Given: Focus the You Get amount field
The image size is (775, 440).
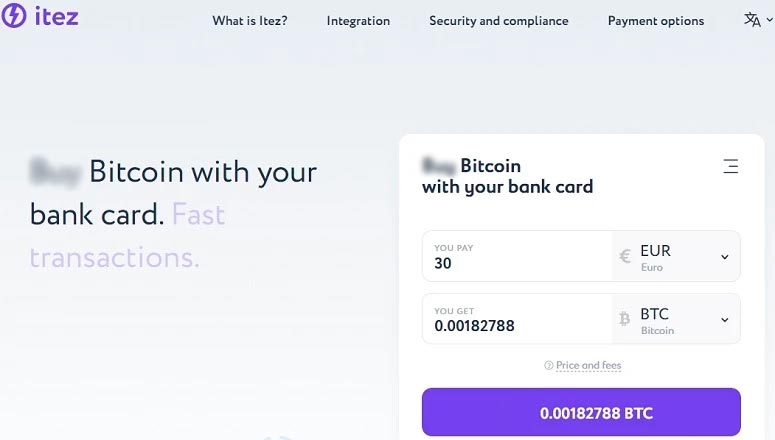Looking at the screenshot, I should [x=515, y=326].
